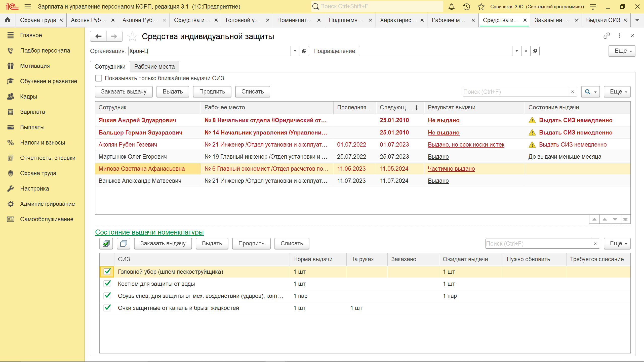Image resolution: width=644 pixels, height=362 pixels.
Task: Open the history clock icon
Action: tap(466, 7)
